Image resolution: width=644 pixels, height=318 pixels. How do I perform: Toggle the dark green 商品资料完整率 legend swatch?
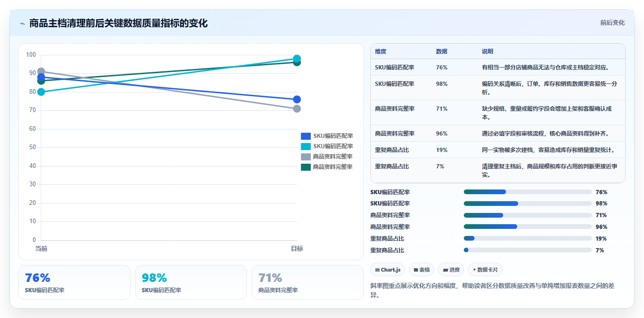306,167
